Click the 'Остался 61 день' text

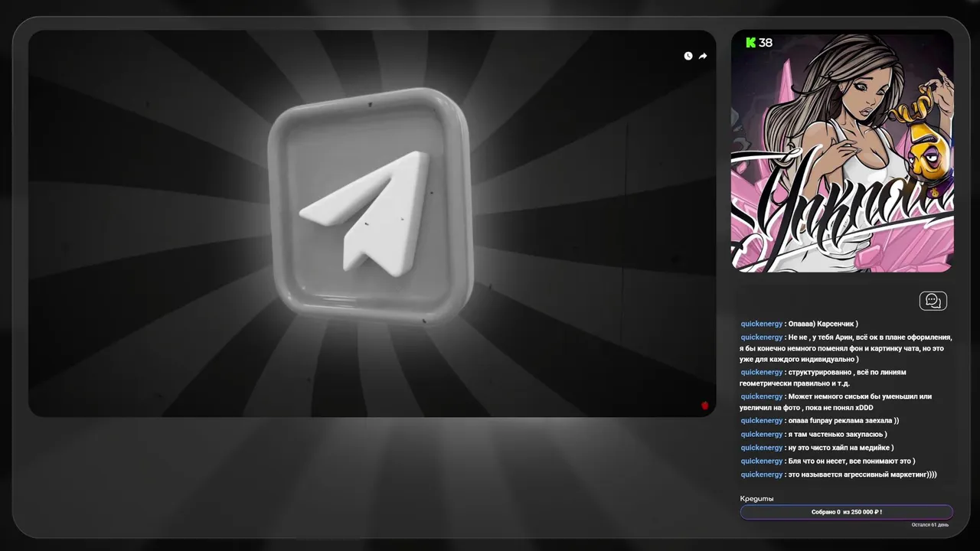tap(930, 525)
